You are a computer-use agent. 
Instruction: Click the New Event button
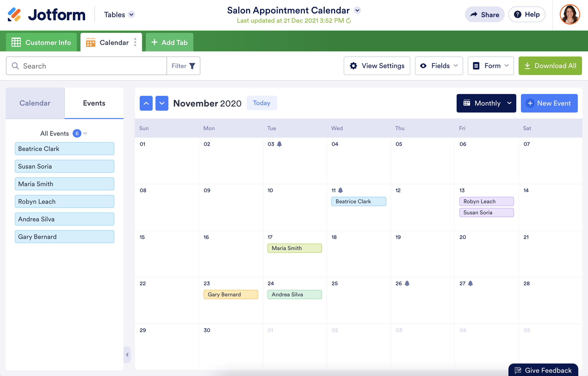point(549,103)
